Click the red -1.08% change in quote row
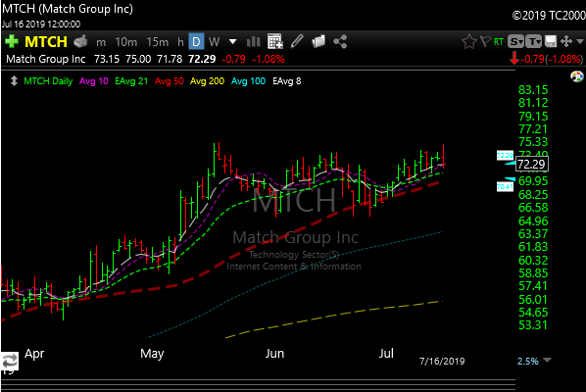Image resolution: width=586 pixels, height=392 pixels. [269, 59]
